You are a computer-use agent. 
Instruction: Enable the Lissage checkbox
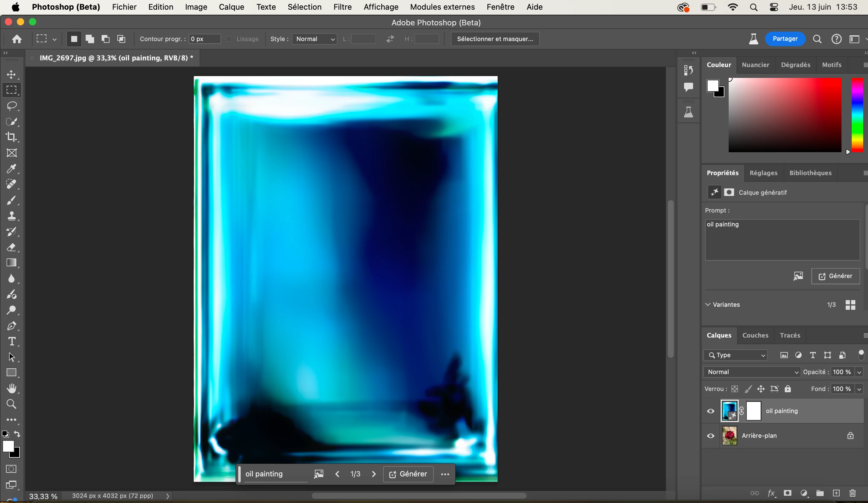point(229,39)
